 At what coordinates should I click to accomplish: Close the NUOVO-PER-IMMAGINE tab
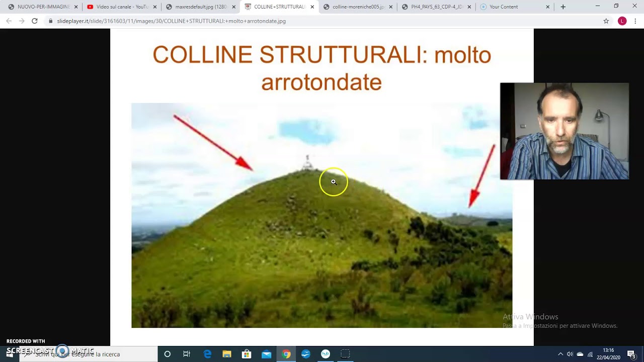coord(76,7)
